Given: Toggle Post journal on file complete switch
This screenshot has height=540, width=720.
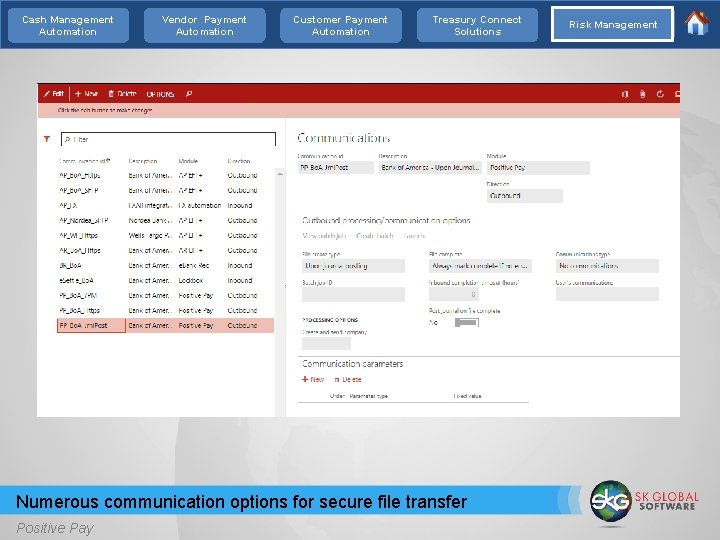Looking at the screenshot, I should tap(467, 322).
